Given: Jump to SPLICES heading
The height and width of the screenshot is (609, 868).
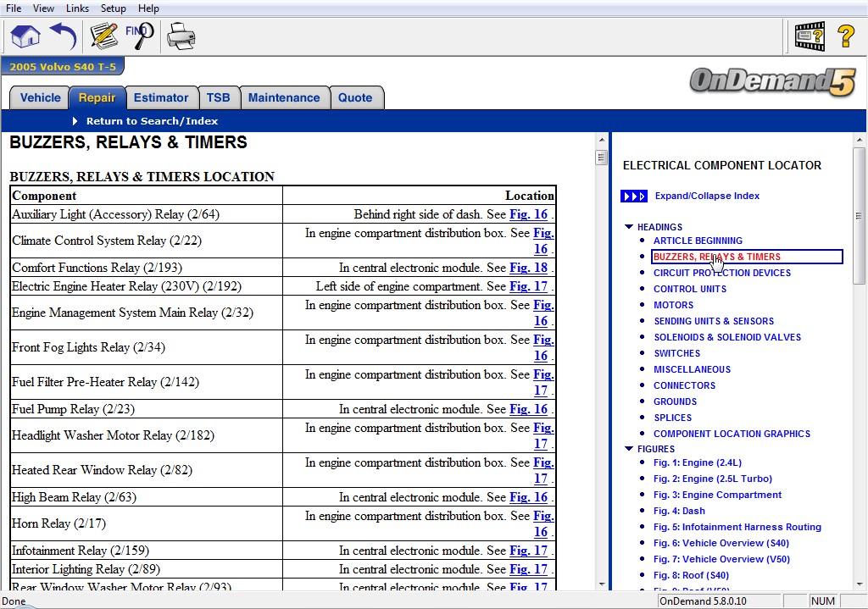Looking at the screenshot, I should (672, 417).
